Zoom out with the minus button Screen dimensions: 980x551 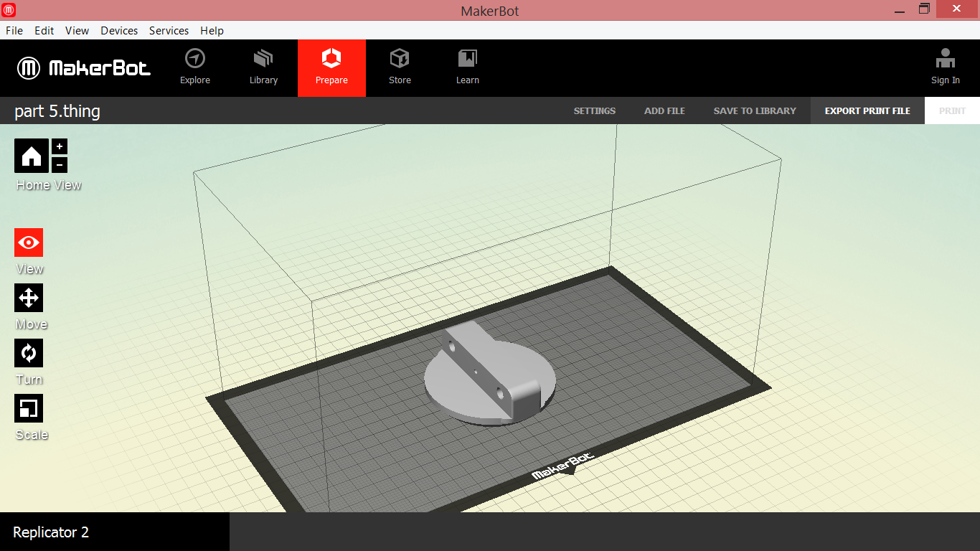pos(60,165)
